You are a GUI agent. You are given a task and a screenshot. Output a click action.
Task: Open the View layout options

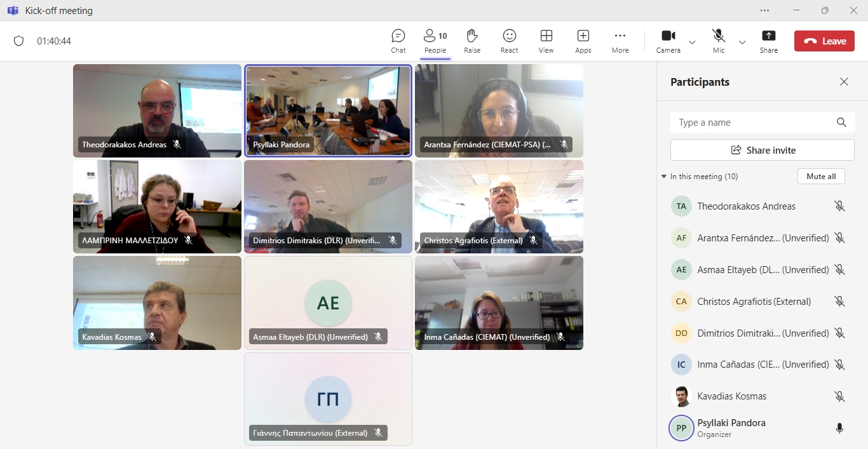click(x=546, y=41)
